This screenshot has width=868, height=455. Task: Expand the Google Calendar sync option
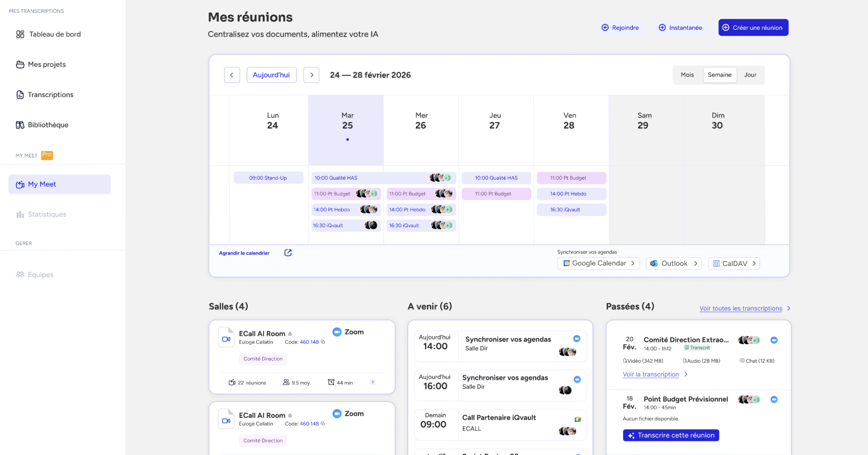pos(598,263)
